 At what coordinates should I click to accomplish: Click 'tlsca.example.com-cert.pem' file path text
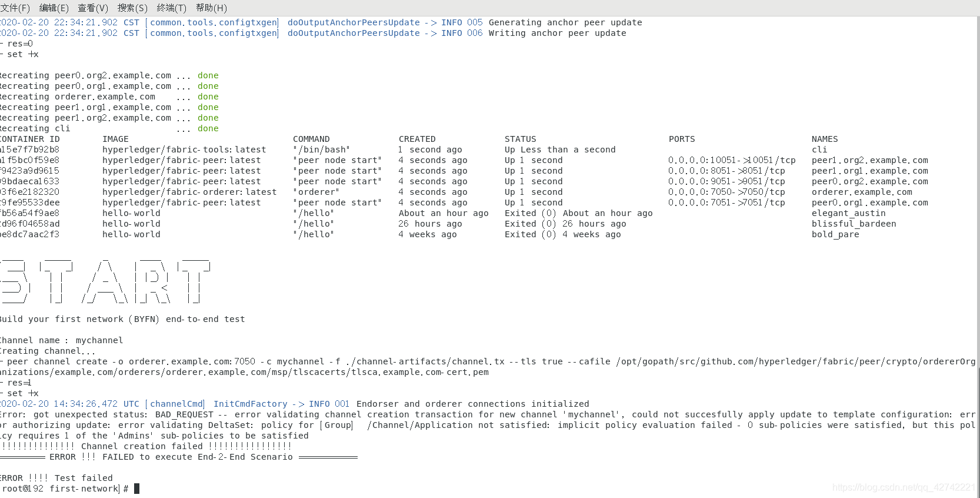[x=420, y=372]
